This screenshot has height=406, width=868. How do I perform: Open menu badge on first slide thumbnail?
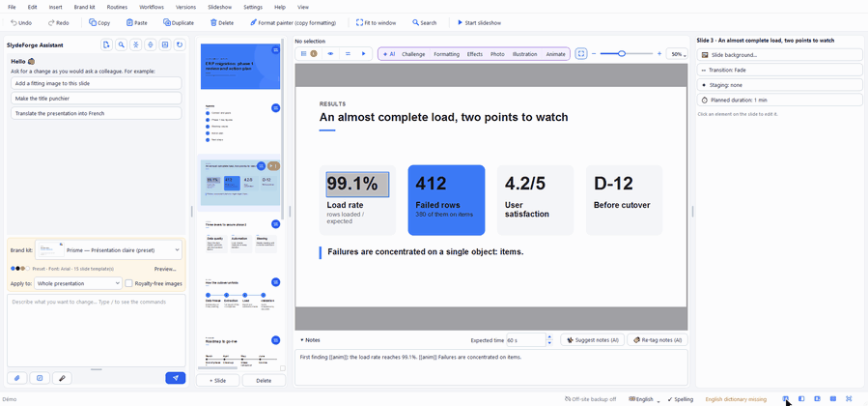pyautogui.click(x=276, y=50)
